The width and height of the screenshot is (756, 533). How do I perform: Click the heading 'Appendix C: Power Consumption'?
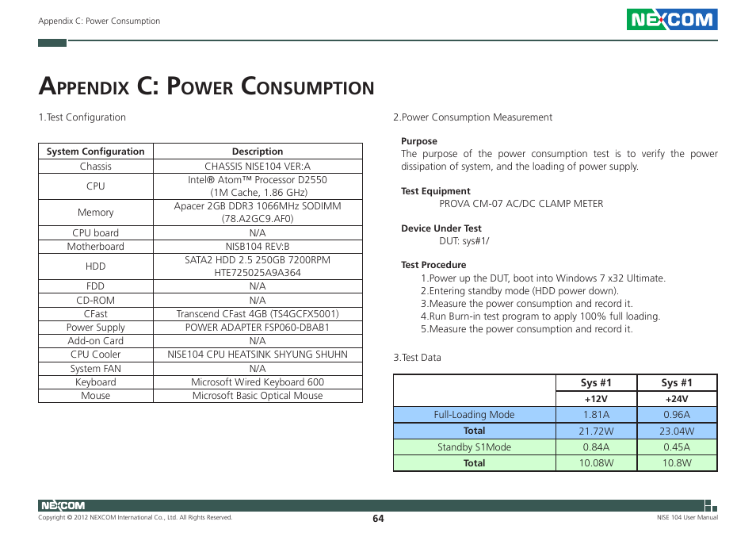[x=206, y=86]
